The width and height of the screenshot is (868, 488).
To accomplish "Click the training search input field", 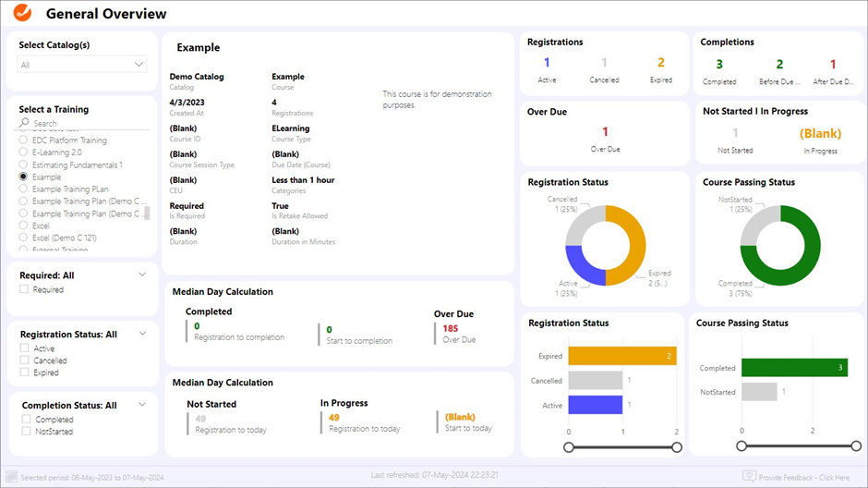I will point(83,123).
